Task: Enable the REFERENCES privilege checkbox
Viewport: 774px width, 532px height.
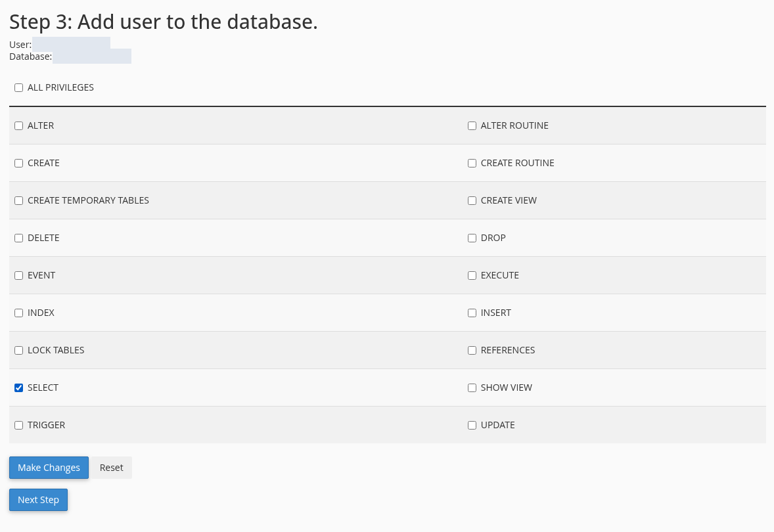Action: 472,351
